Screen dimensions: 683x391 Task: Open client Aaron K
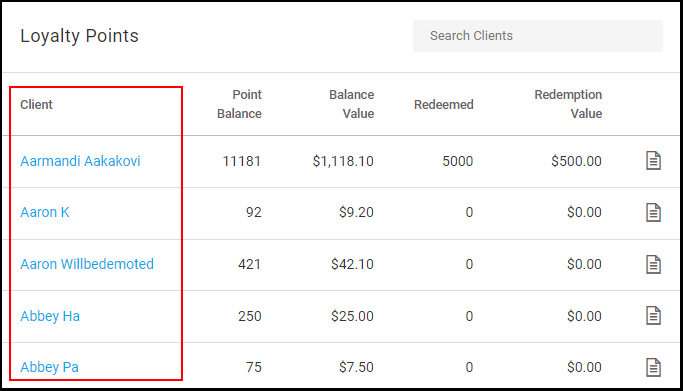(44, 212)
